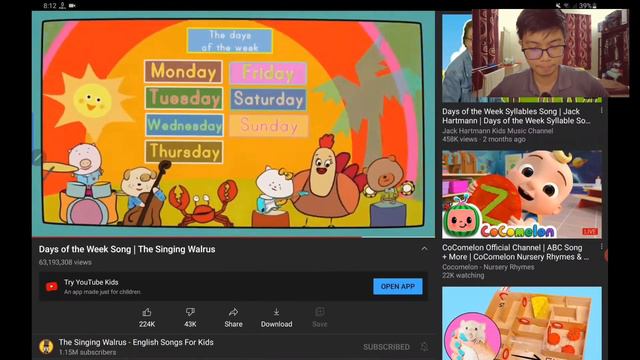Open the CoComelon ABC Song thumbnail
The image size is (640, 360).
(522, 194)
